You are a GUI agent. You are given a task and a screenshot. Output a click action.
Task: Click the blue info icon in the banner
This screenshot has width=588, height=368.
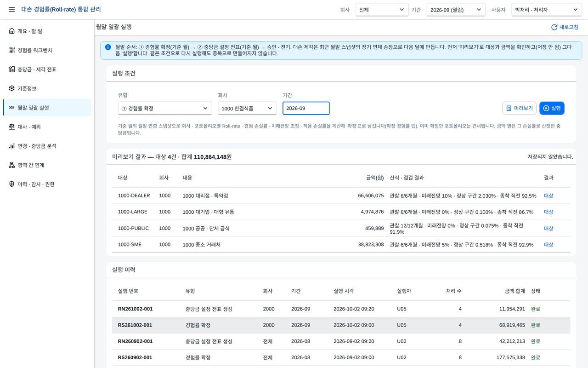tap(108, 47)
